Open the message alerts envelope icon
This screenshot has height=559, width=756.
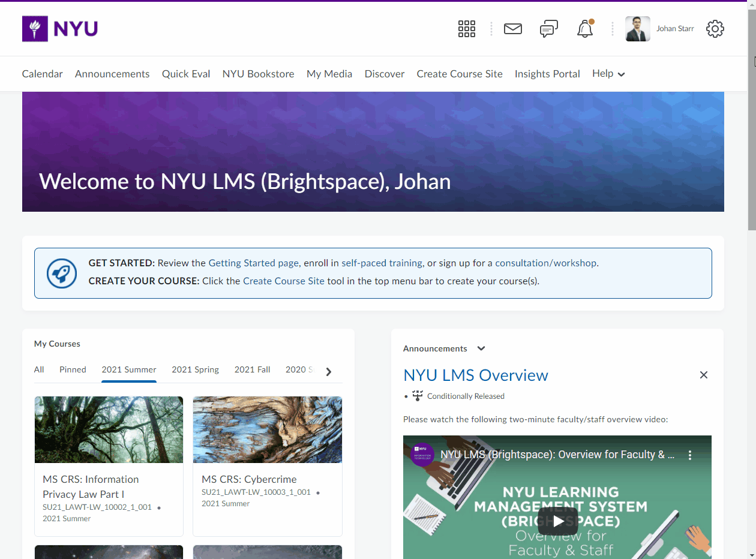(x=513, y=29)
